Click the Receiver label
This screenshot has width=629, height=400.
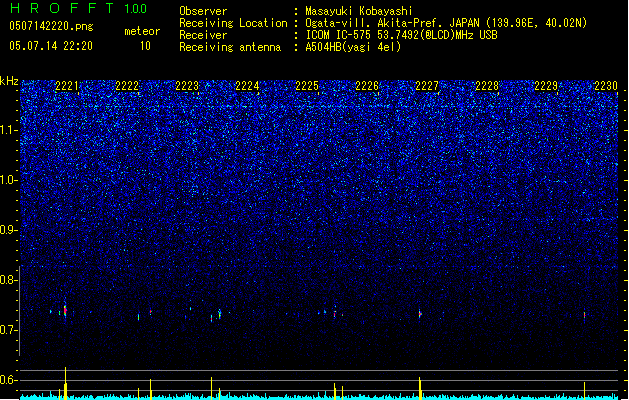pyautogui.click(x=203, y=35)
